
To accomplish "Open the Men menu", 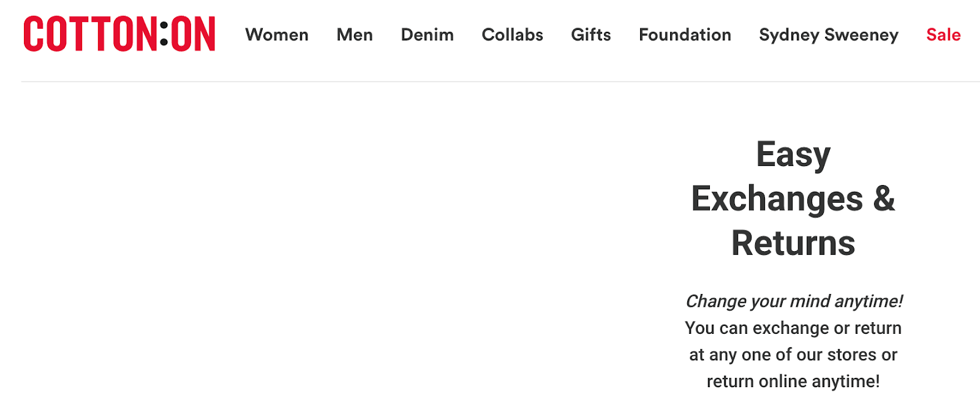I will (355, 35).
